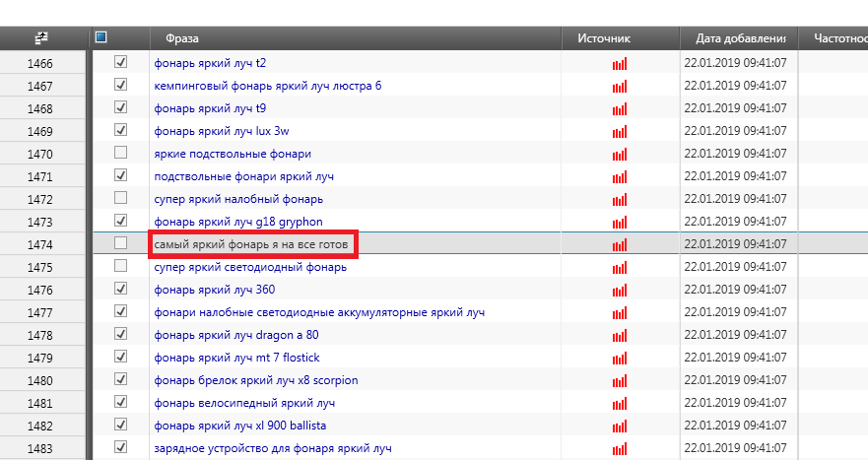Uncheck checkbox for фонари налобные светодиодные аккумуляторные яркий луч

point(120,311)
